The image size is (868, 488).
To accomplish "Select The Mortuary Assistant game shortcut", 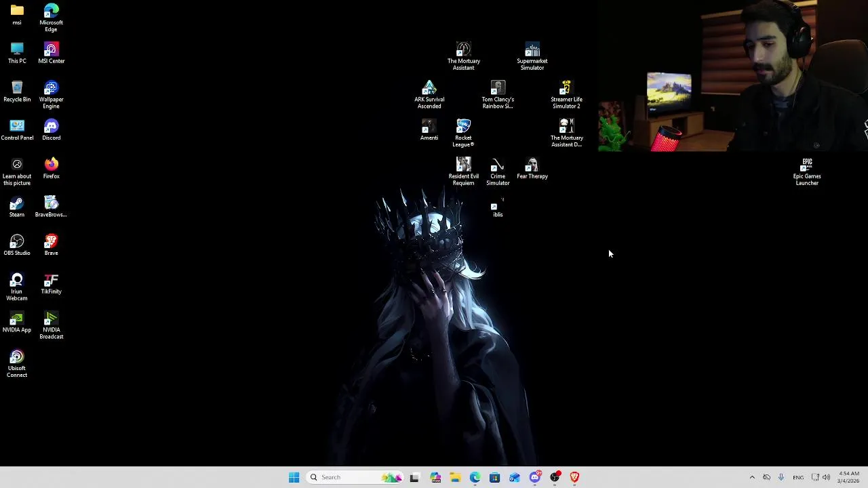I will [464, 56].
